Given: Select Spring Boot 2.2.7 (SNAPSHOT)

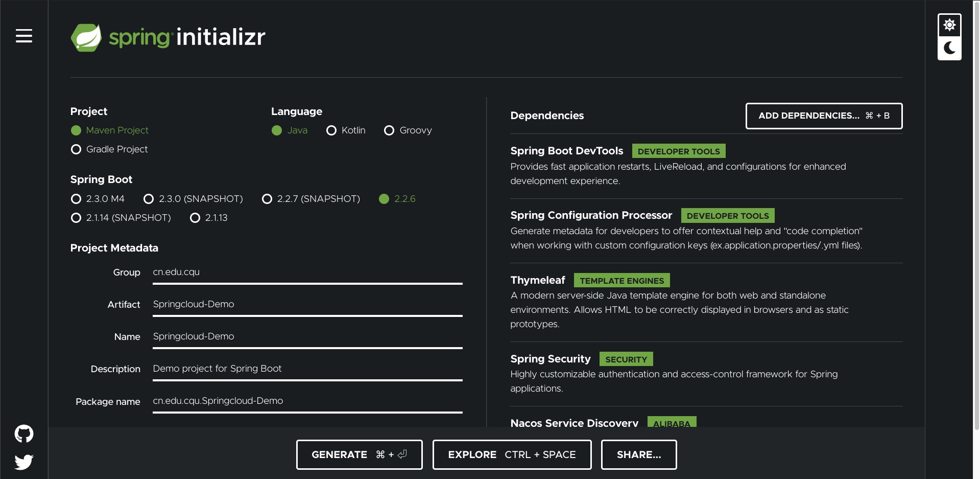Looking at the screenshot, I should coord(311,199).
